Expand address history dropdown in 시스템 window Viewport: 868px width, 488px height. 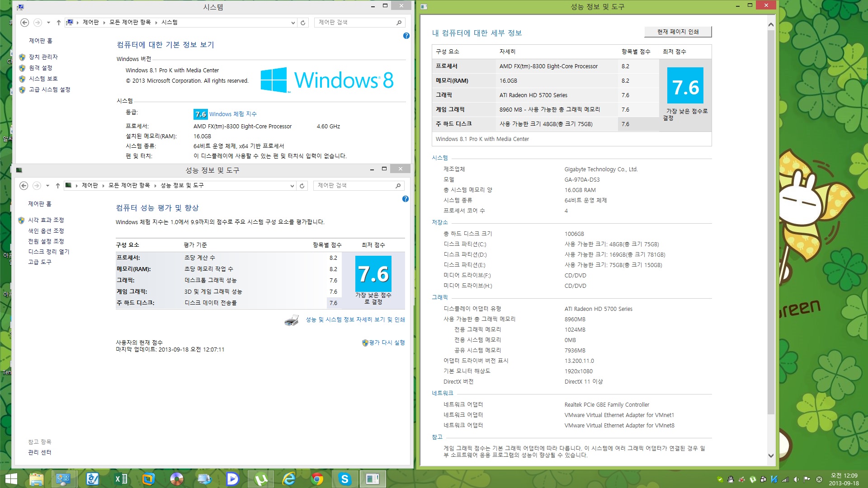click(x=293, y=23)
